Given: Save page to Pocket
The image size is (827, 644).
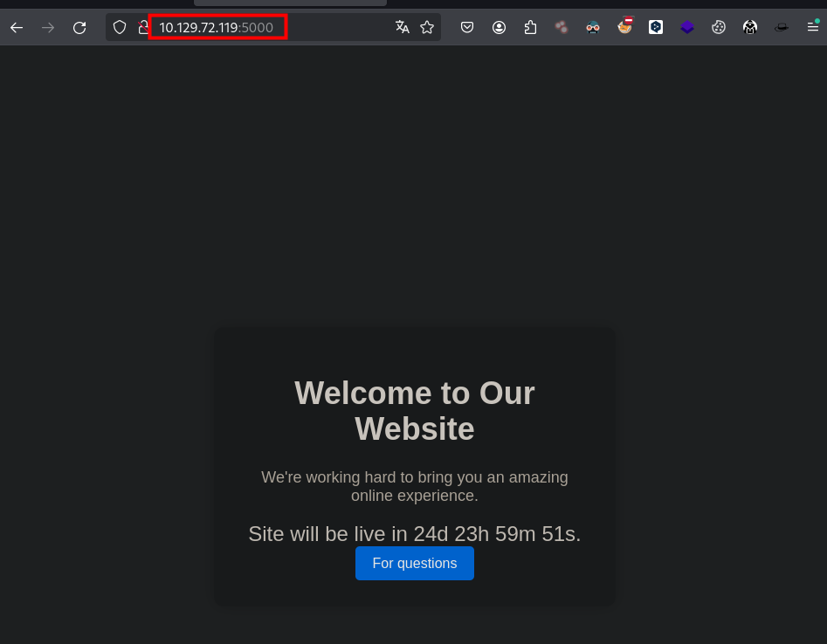Looking at the screenshot, I should [467, 27].
